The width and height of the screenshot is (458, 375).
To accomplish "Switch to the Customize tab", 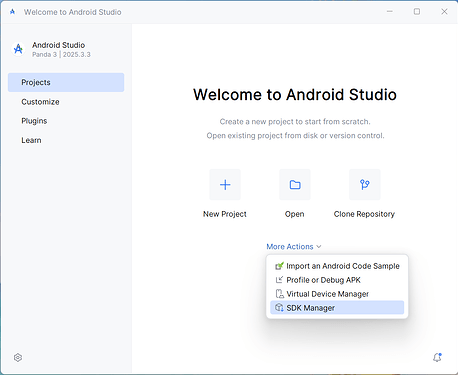I will pos(66,102).
